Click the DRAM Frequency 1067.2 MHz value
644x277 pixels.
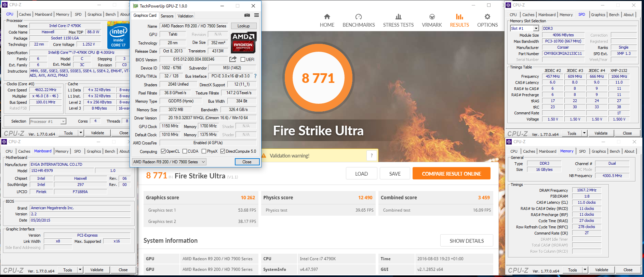pyautogui.click(x=587, y=190)
